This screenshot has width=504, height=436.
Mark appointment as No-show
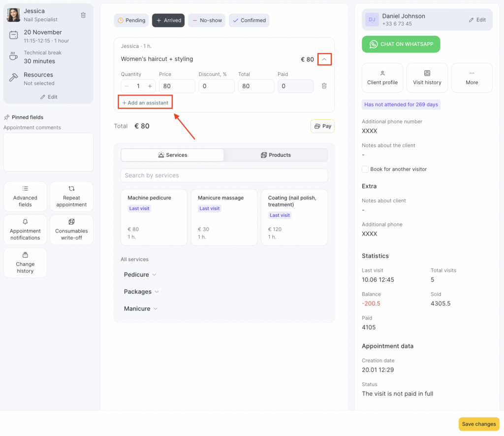pos(206,20)
